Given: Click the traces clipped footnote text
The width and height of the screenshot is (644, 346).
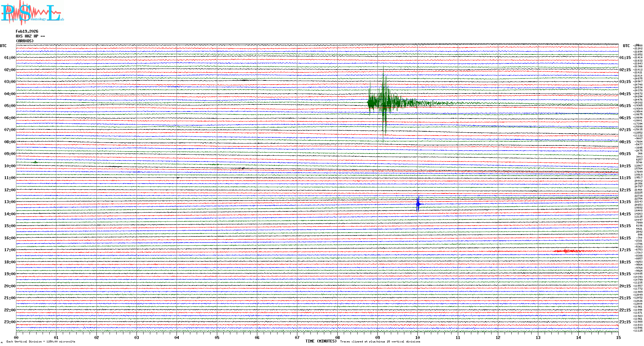Looking at the screenshot, I should pos(380,342).
